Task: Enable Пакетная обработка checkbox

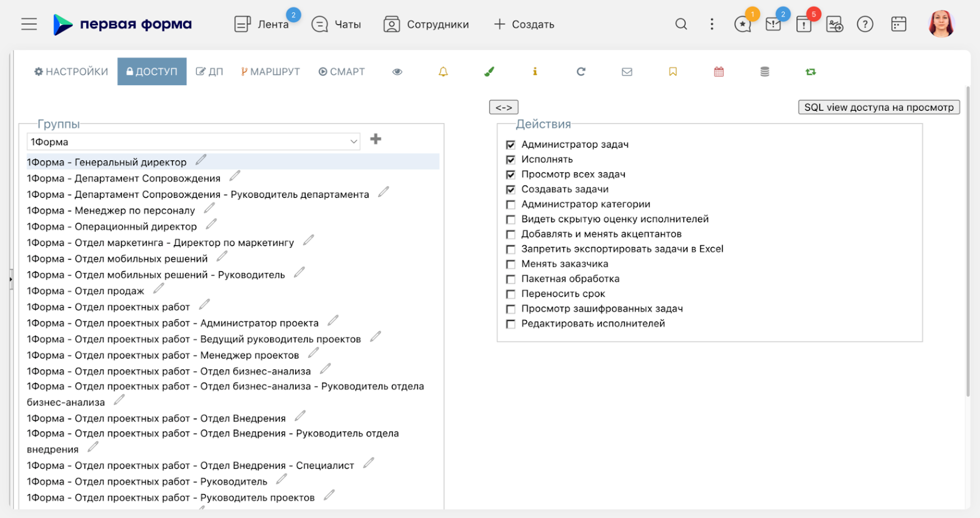Action: (511, 279)
